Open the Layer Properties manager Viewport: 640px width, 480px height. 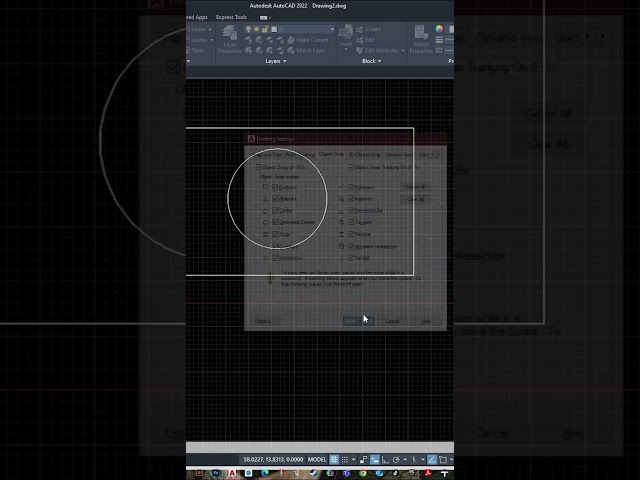pos(229,40)
